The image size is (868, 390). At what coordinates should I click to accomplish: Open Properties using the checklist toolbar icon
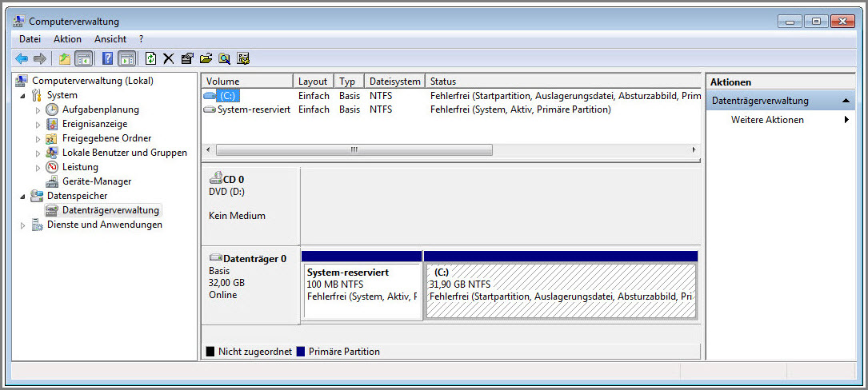[x=187, y=58]
